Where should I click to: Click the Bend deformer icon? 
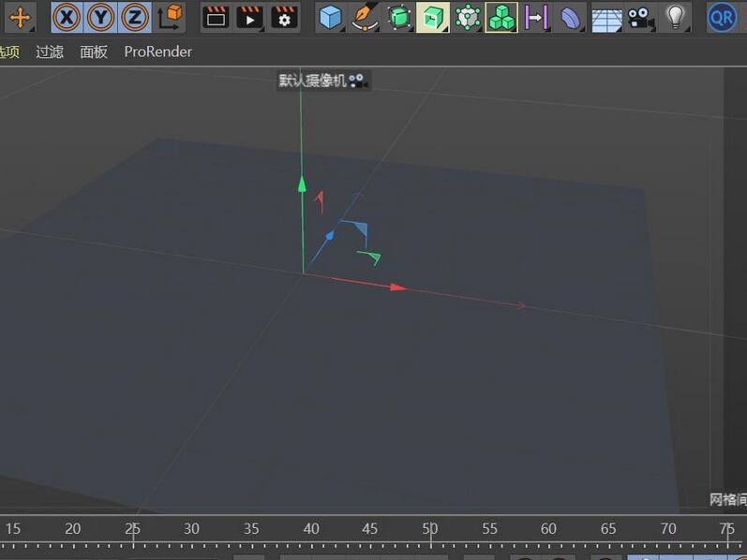(x=571, y=17)
